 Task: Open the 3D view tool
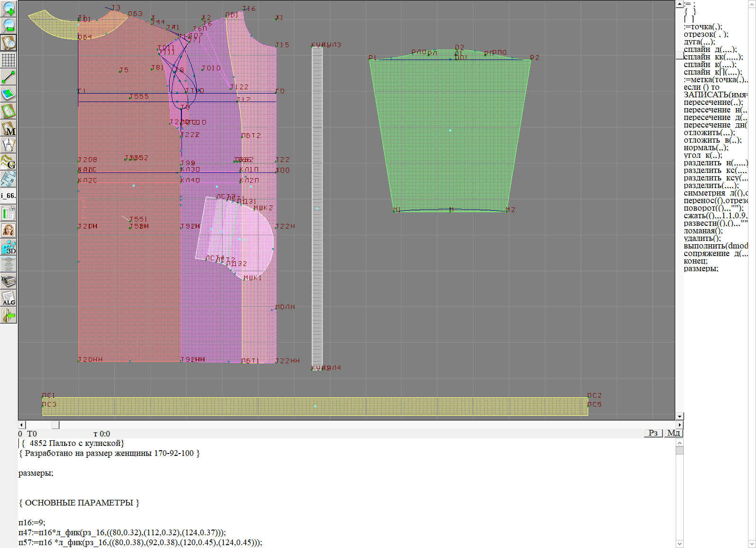(x=9, y=247)
